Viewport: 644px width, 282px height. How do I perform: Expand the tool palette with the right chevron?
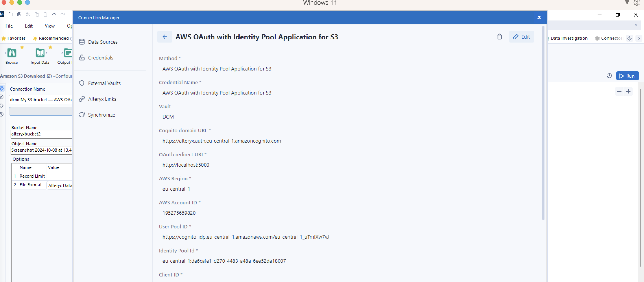[639, 38]
